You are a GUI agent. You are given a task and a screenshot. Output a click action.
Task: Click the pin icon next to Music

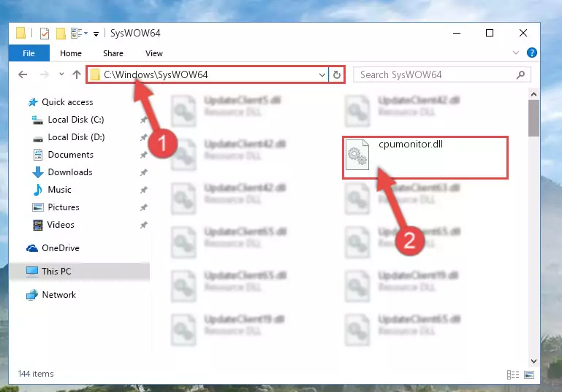(144, 190)
